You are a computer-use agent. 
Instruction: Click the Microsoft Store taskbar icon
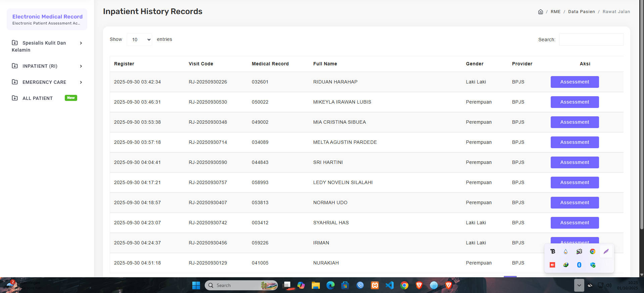point(345,285)
